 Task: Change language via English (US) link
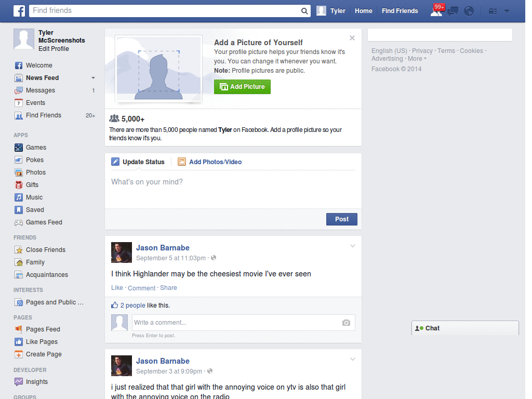(x=389, y=51)
